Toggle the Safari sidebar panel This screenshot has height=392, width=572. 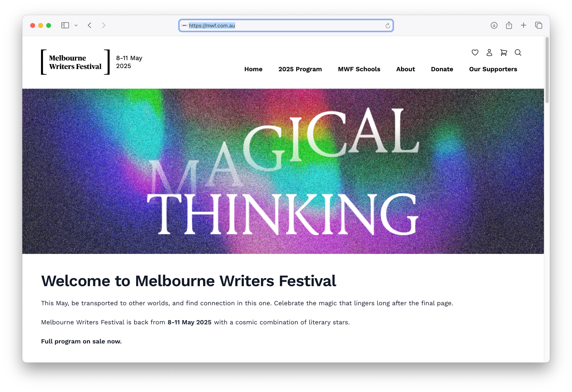coord(65,25)
